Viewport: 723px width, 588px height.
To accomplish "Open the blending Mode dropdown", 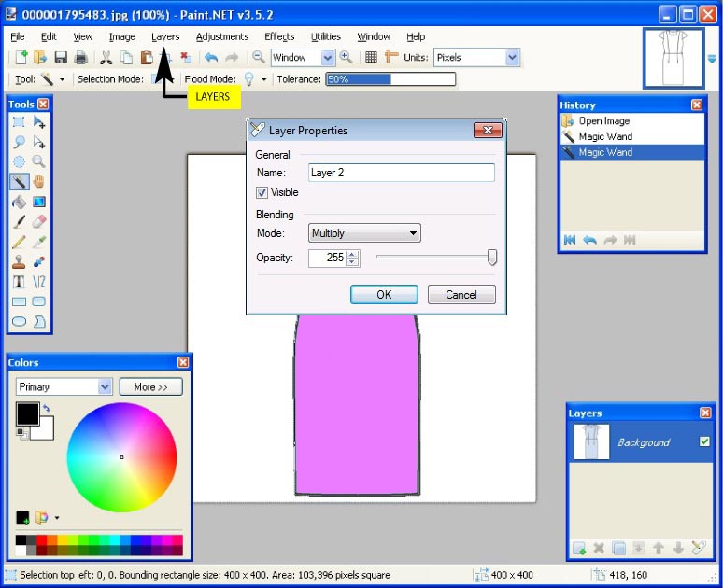I will pos(364,233).
